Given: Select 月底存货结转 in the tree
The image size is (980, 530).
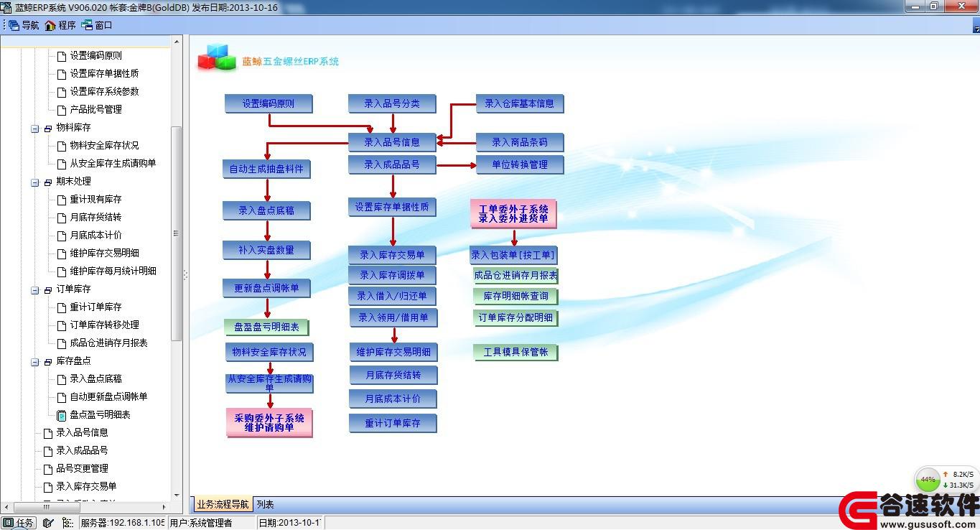Looking at the screenshot, I should click(95, 217).
